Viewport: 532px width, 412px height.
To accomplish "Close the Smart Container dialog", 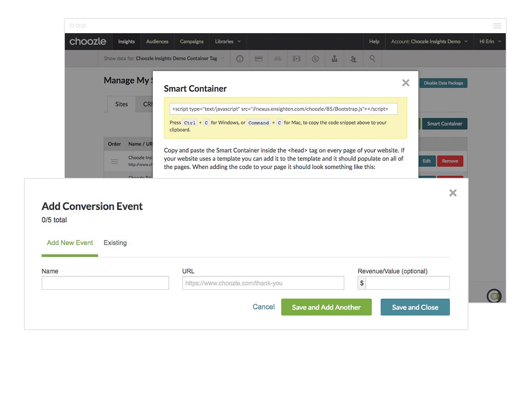I will [x=406, y=83].
